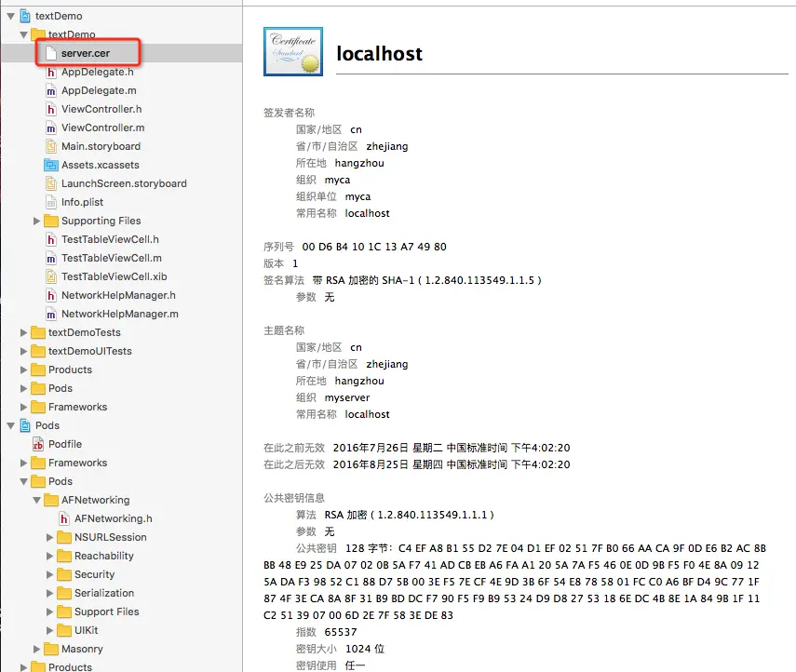Click the 签发者名称 section heading
The width and height of the screenshot is (796, 672).
[x=289, y=113]
